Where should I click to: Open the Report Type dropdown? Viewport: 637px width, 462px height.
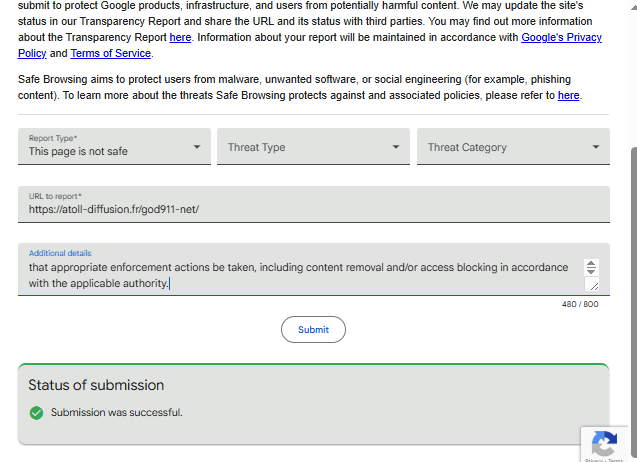point(114,147)
